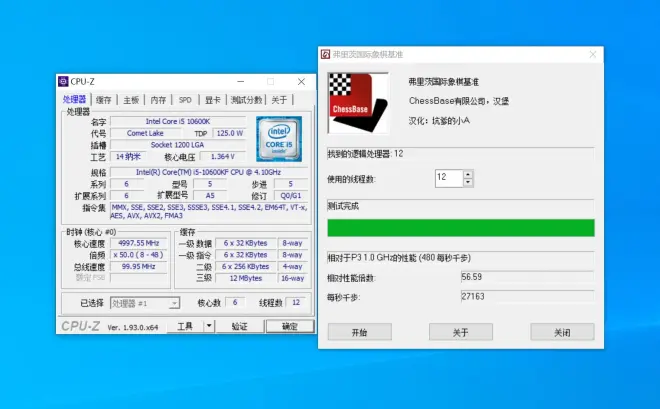Click the multiplier value x 50.0 (8 - 48)

coord(139,255)
